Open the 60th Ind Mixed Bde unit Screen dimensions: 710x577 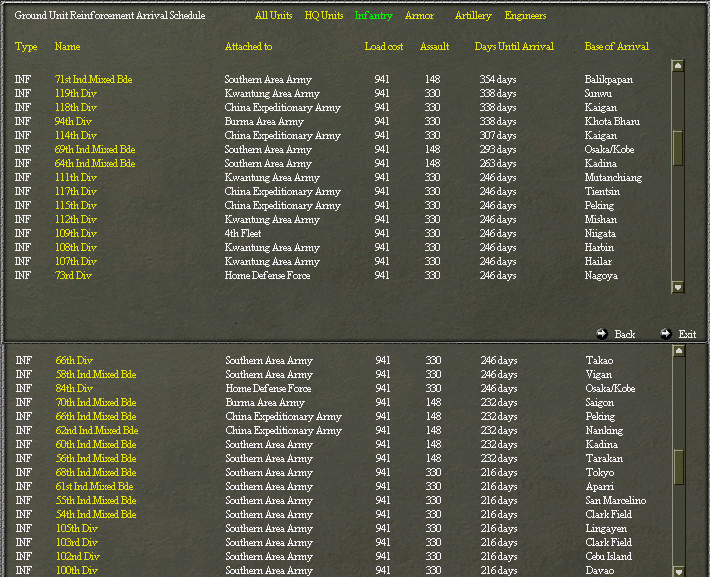click(x=96, y=445)
